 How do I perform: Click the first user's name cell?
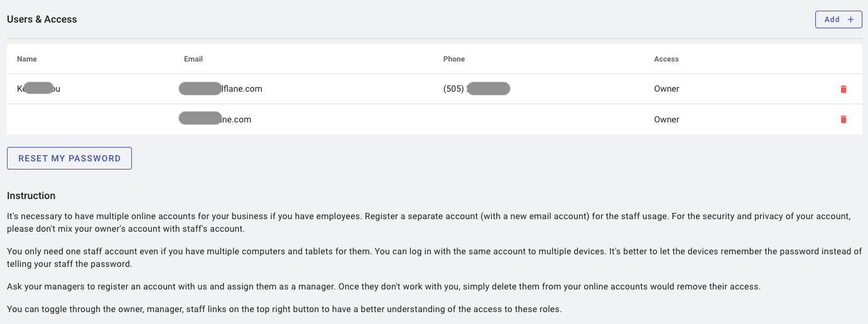[x=38, y=89]
